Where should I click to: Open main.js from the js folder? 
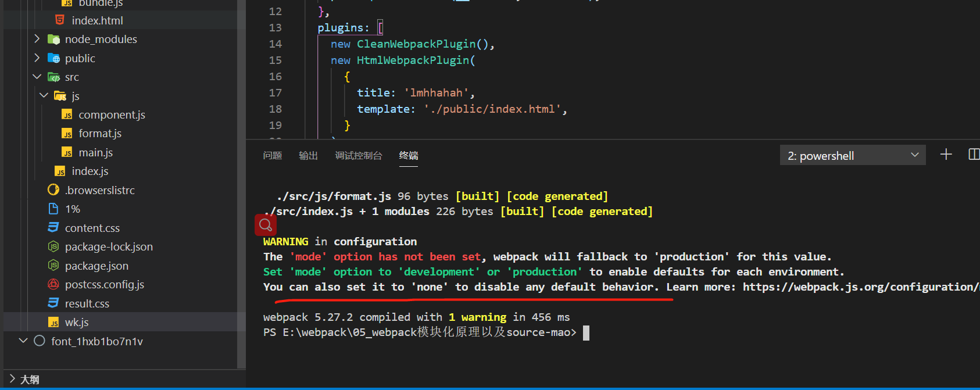coord(95,152)
